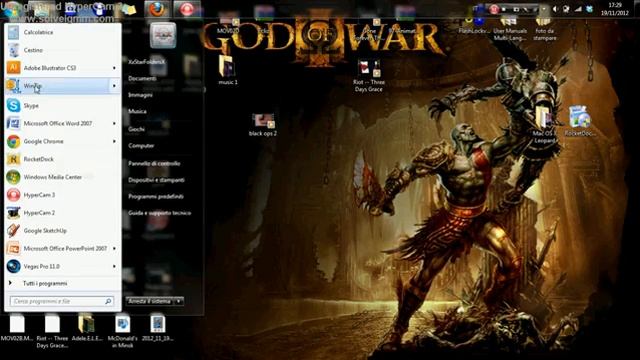The width and height of the screenshot is (640, 360).
Task: Launch WinZip from the Start menu
Action: [x=62, y=86]
